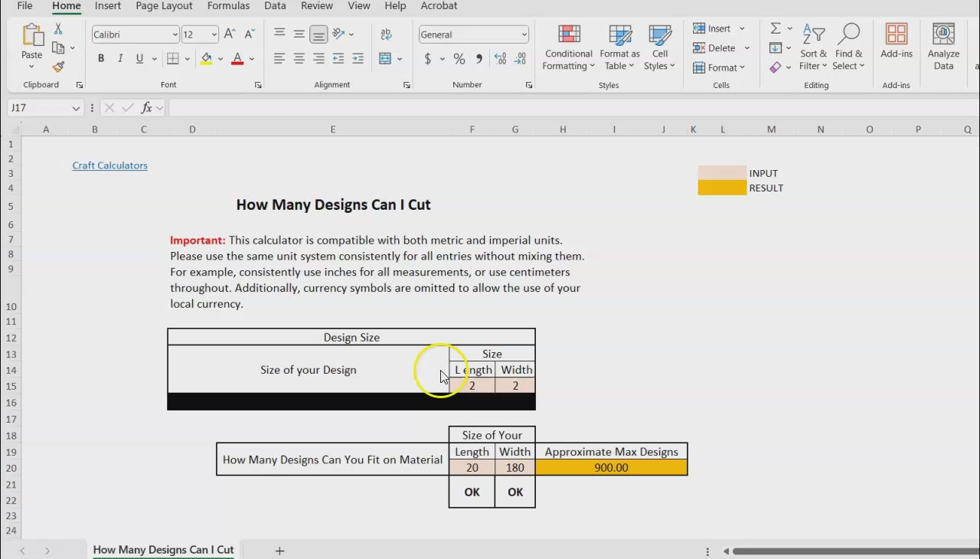Switch to the Formulas ribbon tab
The image size is (980, 559).
pos(228,6)
